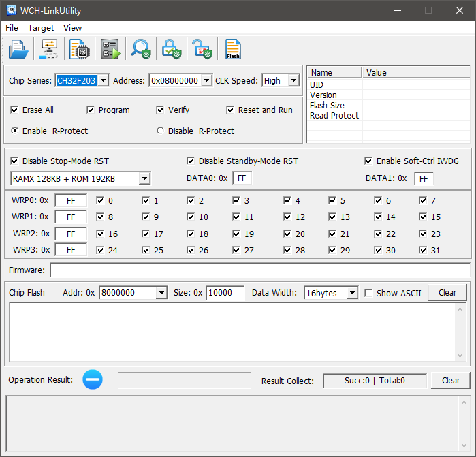476x457 pixels.
Task: Open the Chip Series dropdown
Action: [x=103, y=80]
